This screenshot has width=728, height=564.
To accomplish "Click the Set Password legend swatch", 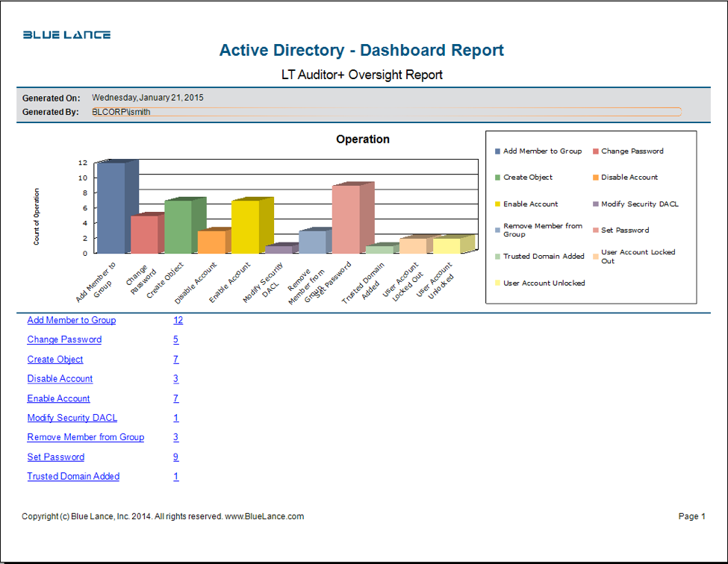I will point(596,230).
